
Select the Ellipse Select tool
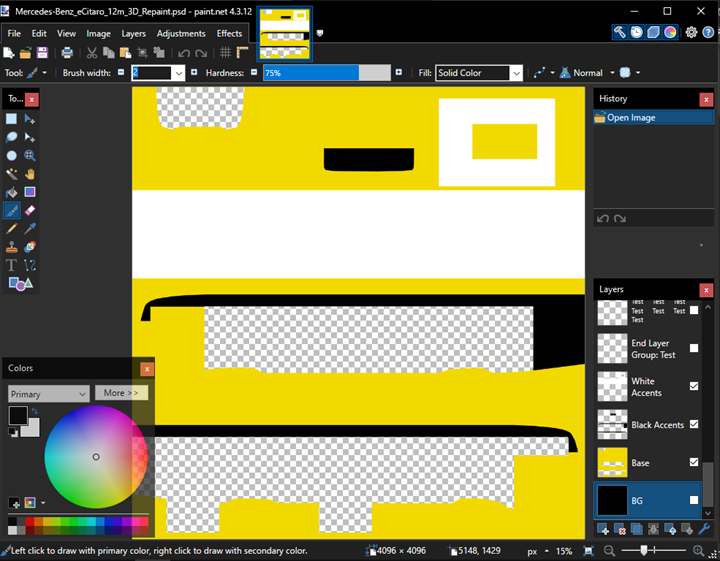(11, 156)
